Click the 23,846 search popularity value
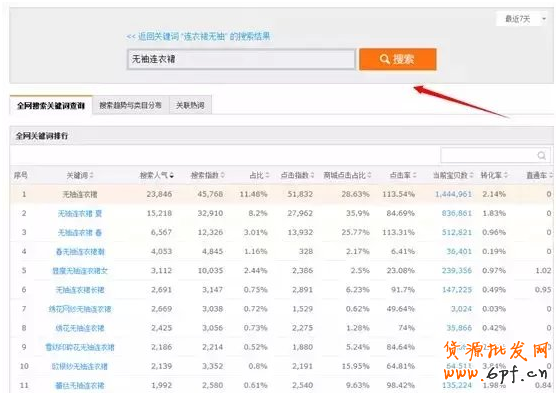558x395 pixels. pos(159,194)
